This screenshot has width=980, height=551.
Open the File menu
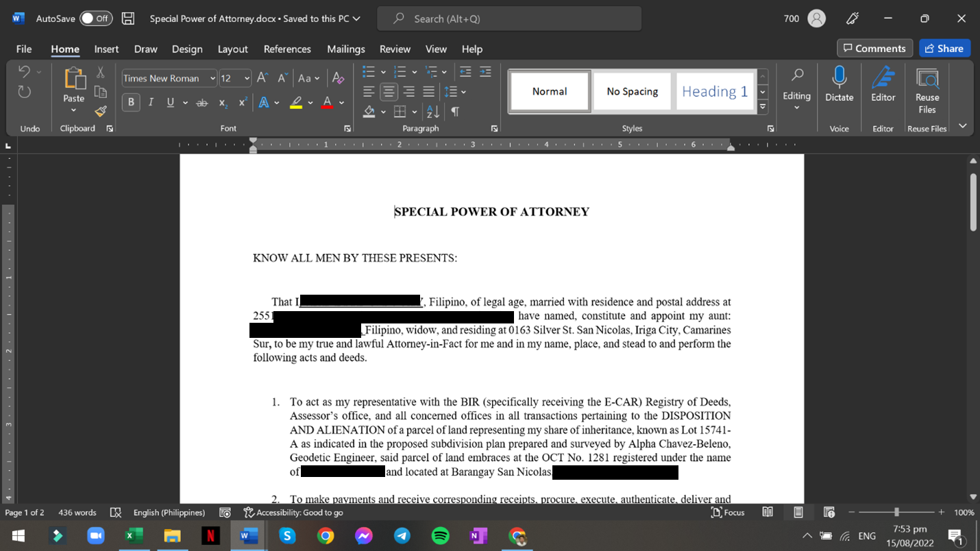pos(24,49)
